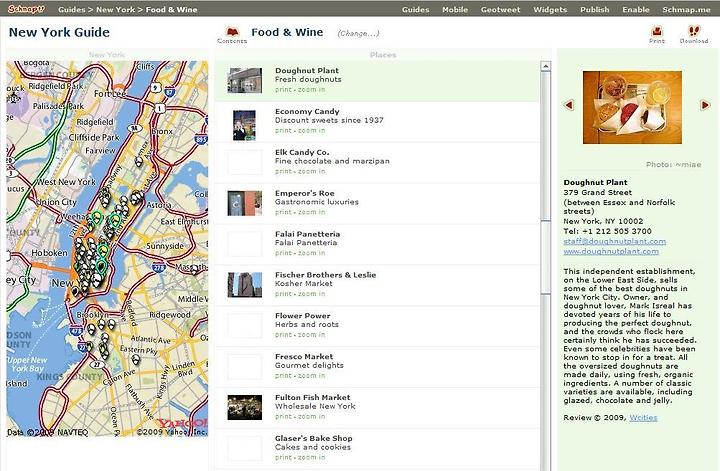Open Guides menu in top bar
This screenshot has width=720, height=471.
(x=416, y=9)
